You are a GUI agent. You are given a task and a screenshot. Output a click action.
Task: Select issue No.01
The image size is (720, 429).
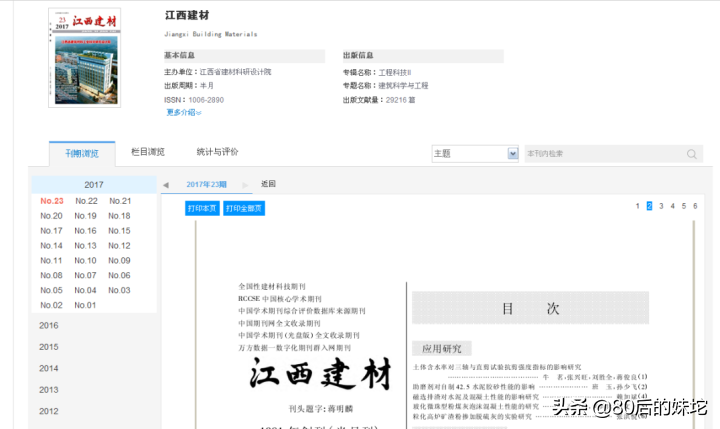coord(85,305)
